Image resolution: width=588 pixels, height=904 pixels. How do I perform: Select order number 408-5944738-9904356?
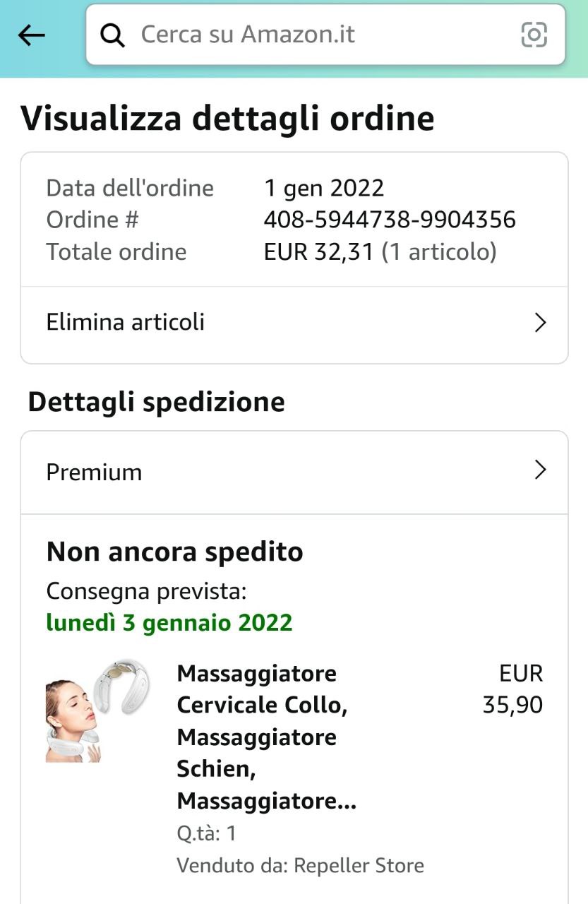[x=390, y=220]
